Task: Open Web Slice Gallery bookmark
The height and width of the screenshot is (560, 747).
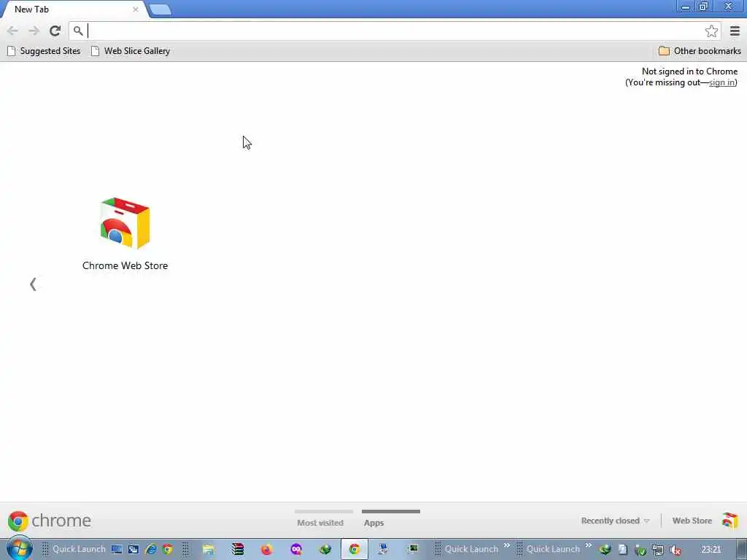Action: (x=131, y=51)
